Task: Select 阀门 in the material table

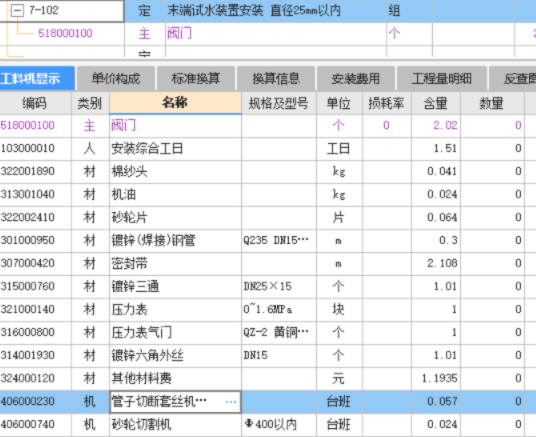Action: (x=175, y=125)
